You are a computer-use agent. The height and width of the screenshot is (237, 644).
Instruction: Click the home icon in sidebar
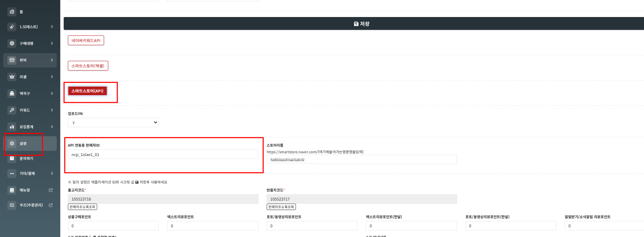tap(12, 12)
